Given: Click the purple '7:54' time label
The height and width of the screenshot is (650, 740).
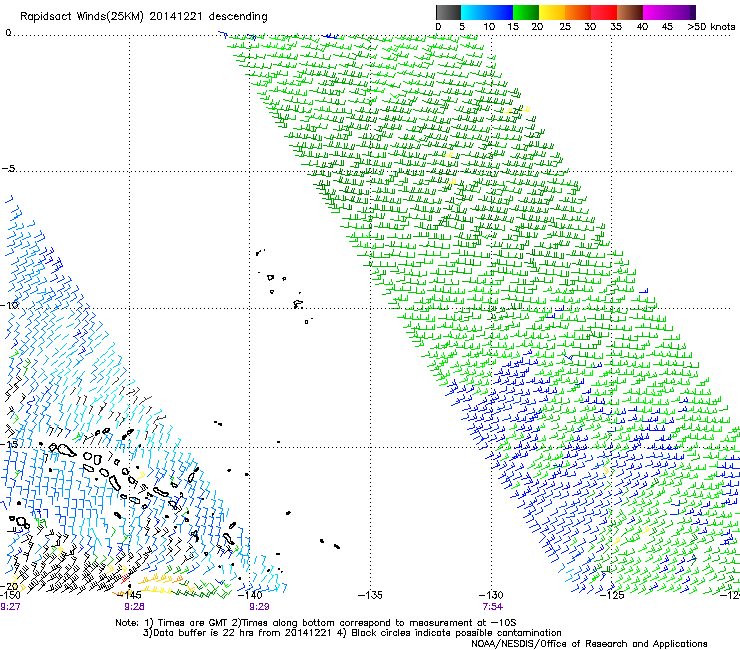Looking at the screenshot, I should (x=492, y=607).
